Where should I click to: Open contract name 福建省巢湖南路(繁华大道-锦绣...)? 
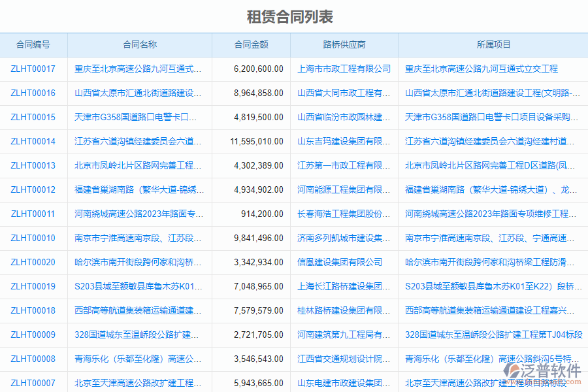click(x=139, y=189)
